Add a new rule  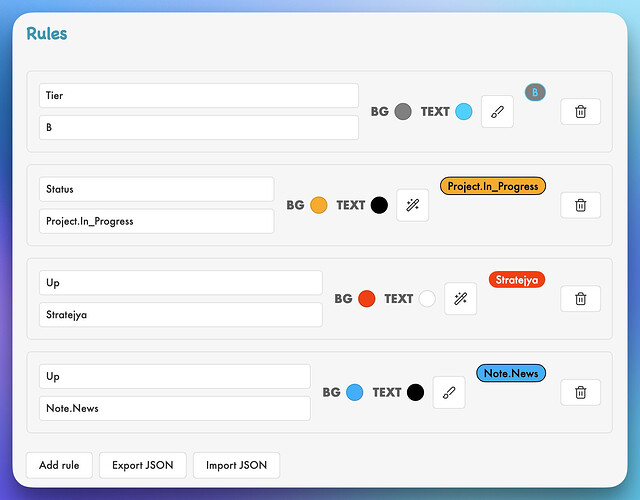59,465
